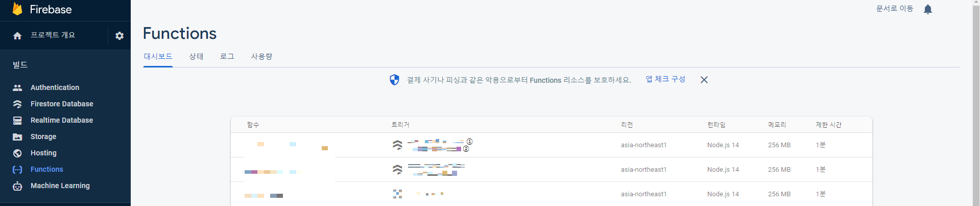Click the Firebase flame logo
The image size is (980, 206).
pyautogui.click(x=17, y=9)
